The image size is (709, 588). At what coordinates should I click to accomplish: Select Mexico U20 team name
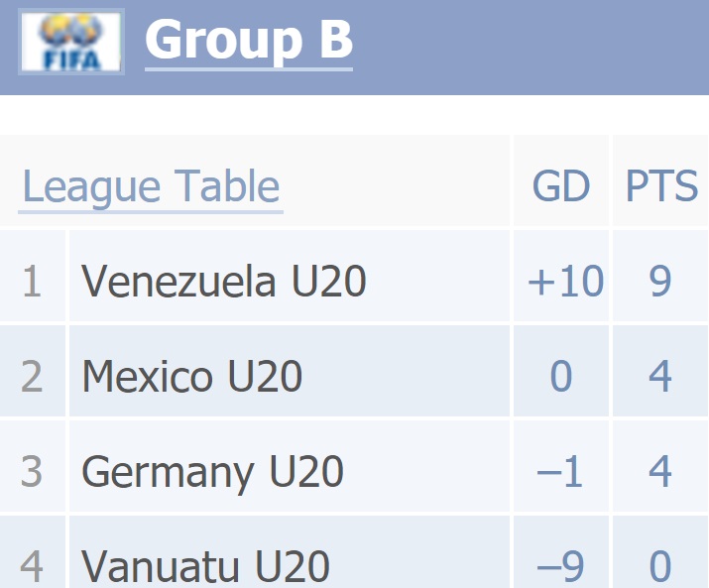coord(192,376)
